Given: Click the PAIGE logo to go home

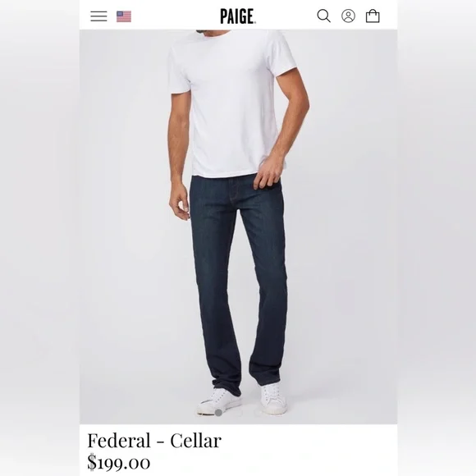Looking at the screenshot, I should click(x=238, y=16).
